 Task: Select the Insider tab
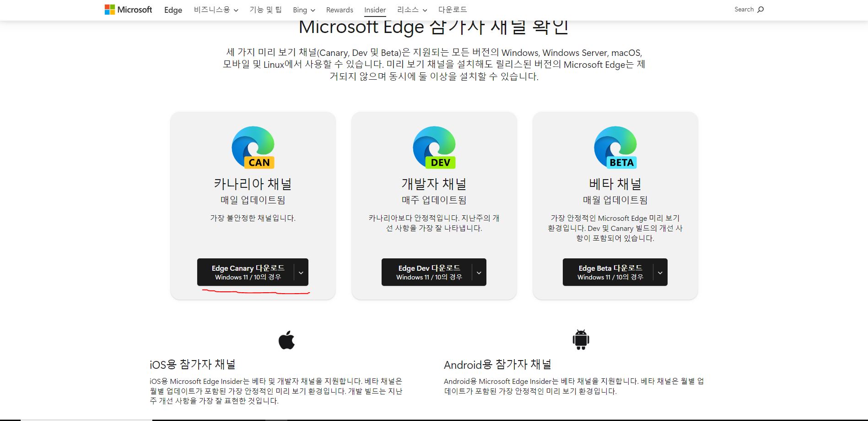(x=375, y=10)
